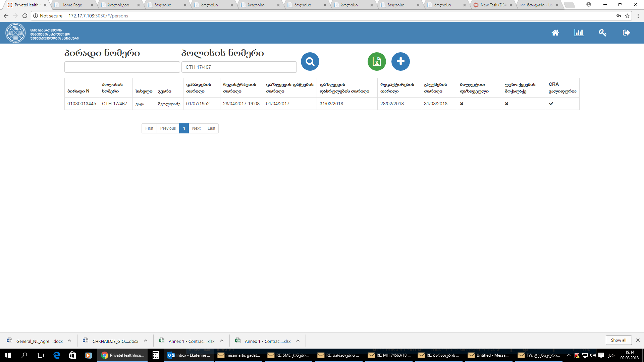Switch to the Home Page tab
This screenshot has height=362, width=644.
click(x=72, y=5)
